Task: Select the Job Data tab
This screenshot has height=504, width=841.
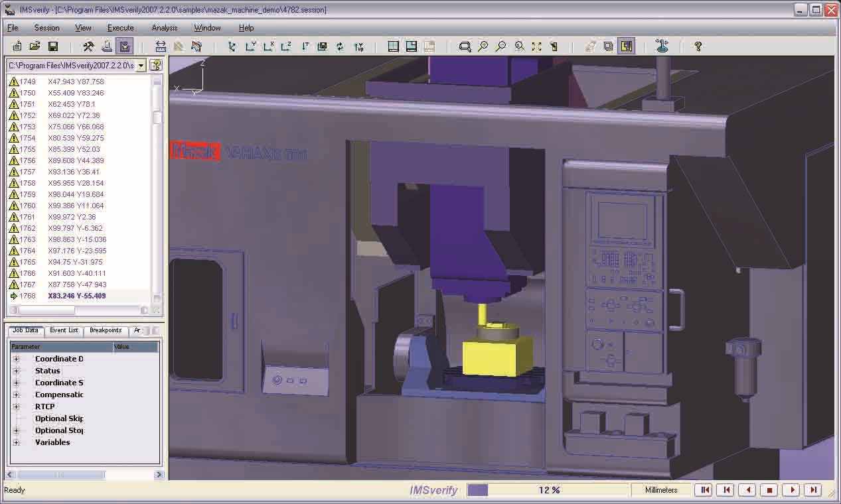Action: (25, 330)
